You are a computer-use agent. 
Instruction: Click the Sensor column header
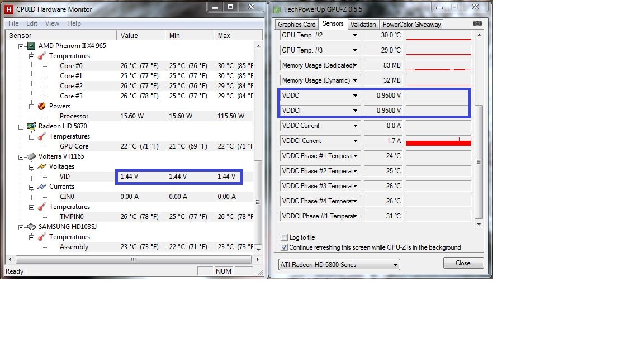point(61,36)
